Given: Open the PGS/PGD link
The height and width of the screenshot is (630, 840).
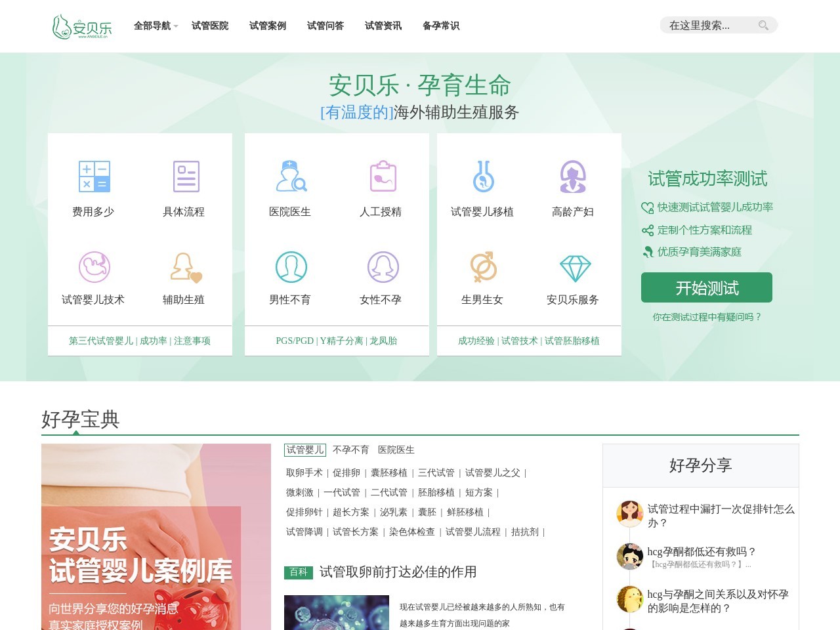Looking at the screenshot, I should coord(295,341).
